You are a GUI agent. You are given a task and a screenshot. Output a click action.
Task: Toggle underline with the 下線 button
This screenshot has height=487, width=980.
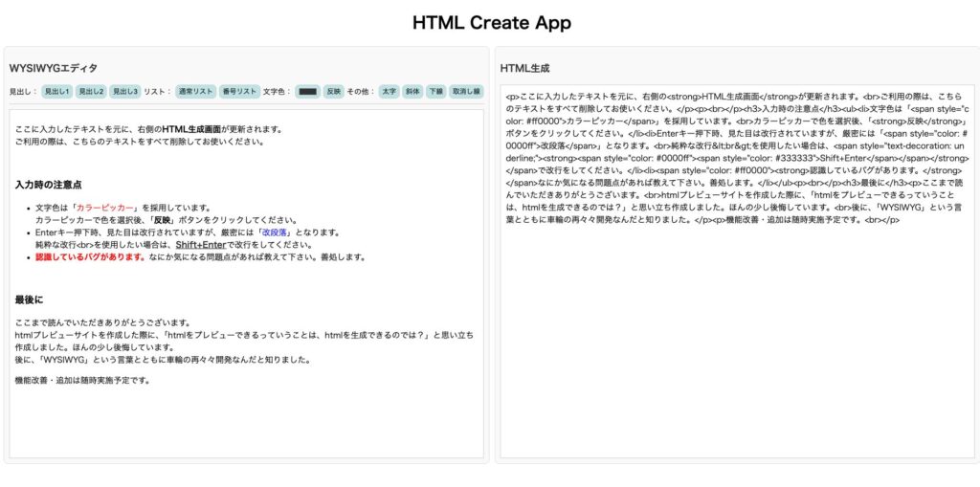[435, 91]
